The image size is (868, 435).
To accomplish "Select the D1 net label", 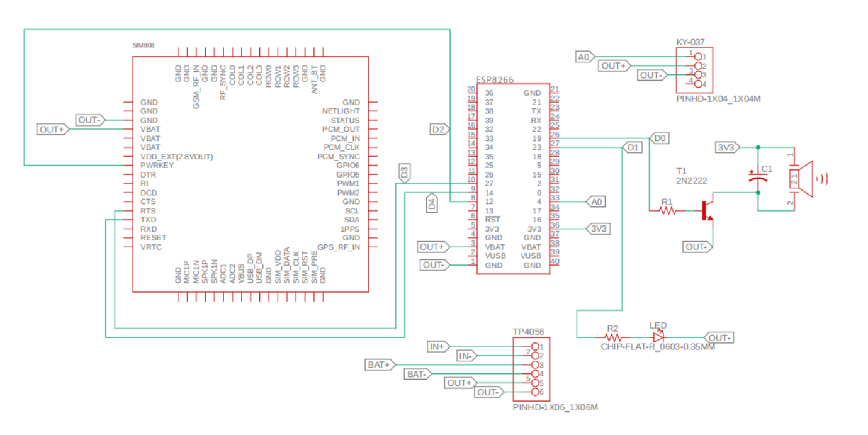I will tap(632, 147).
